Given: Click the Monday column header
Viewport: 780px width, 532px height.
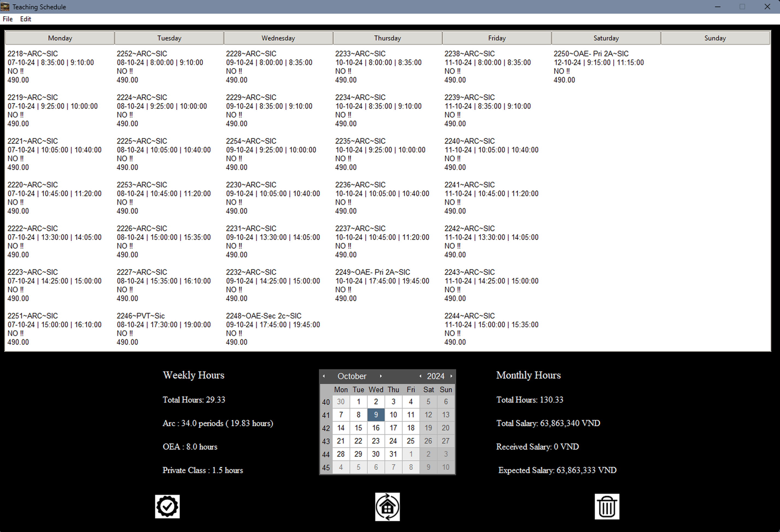Looking at the screenshot, I should click(x=60, y=38).
